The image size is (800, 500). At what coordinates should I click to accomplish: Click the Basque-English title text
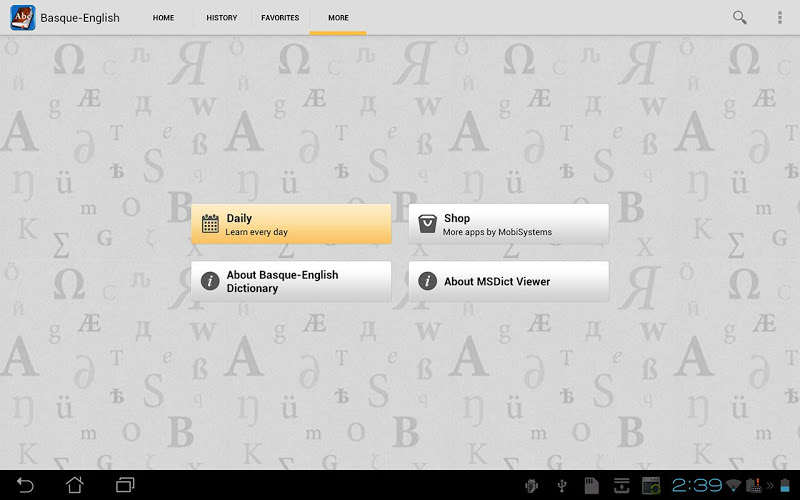tap(80, 18)
